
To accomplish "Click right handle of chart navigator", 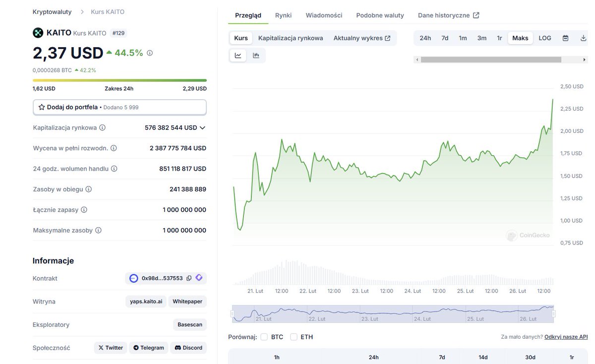I will tap(554, 313).
